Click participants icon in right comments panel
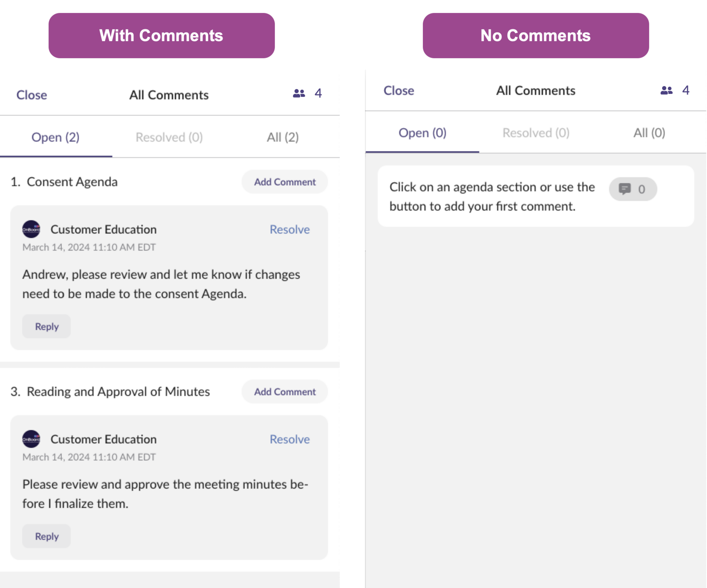Viewport: 707px width, 588px height. (x=666, y=90)
